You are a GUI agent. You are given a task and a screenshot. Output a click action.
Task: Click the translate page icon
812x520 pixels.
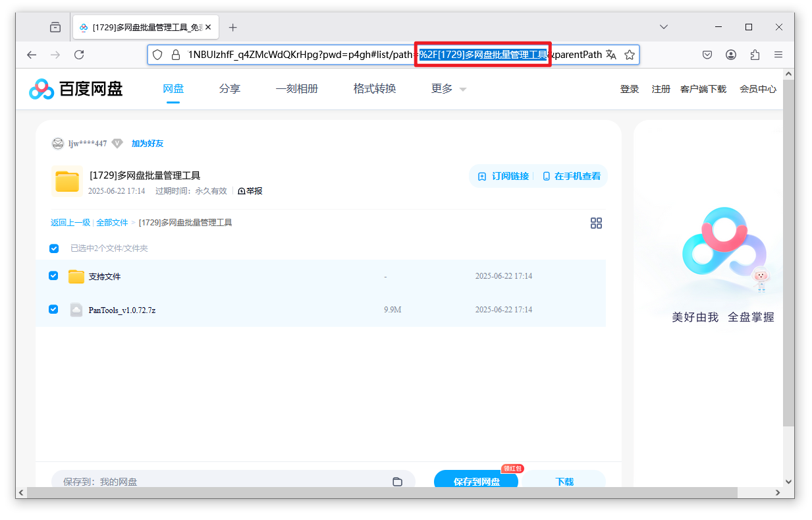pyautogui.click(x=611, y=55)
